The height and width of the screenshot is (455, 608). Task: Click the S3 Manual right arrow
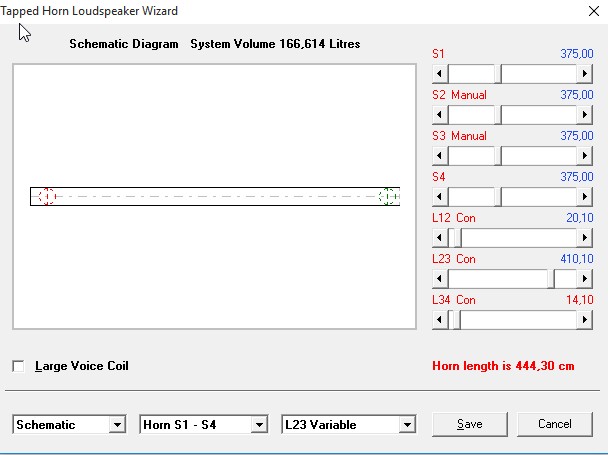(585, 156)
